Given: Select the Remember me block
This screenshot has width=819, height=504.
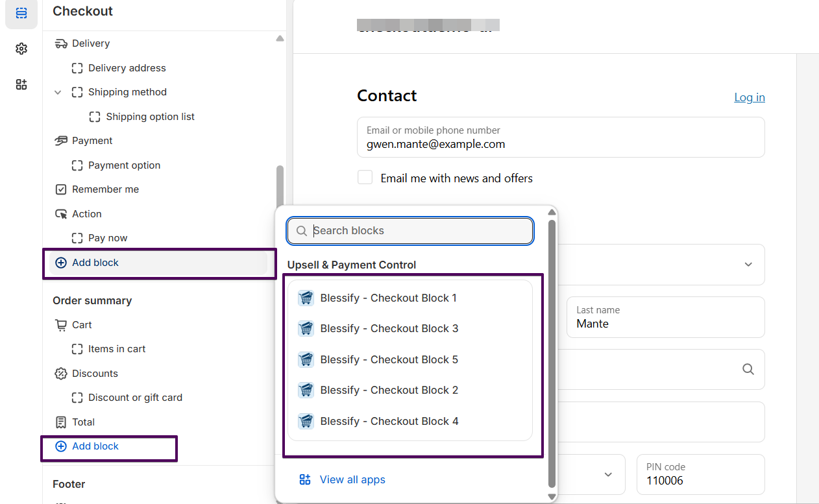Looking at the screenshot, I should [x=105, y=189].
